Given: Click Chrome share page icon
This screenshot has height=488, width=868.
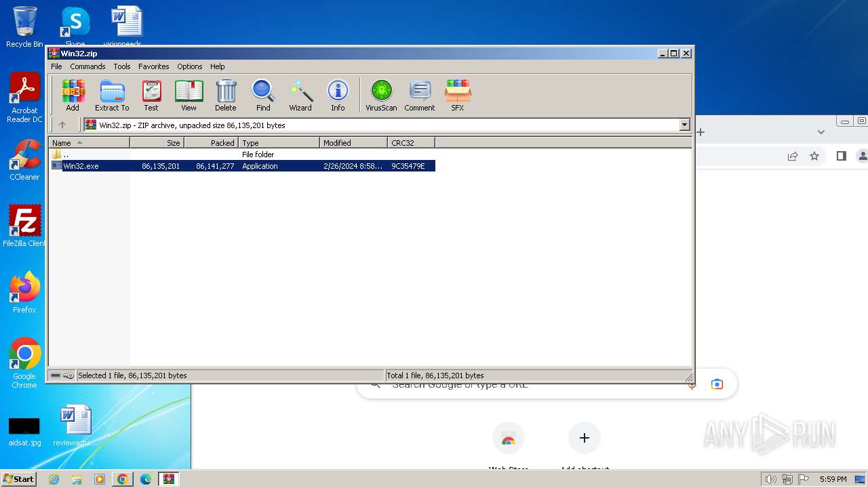Looking at the screenshot, I should [792, 156].
